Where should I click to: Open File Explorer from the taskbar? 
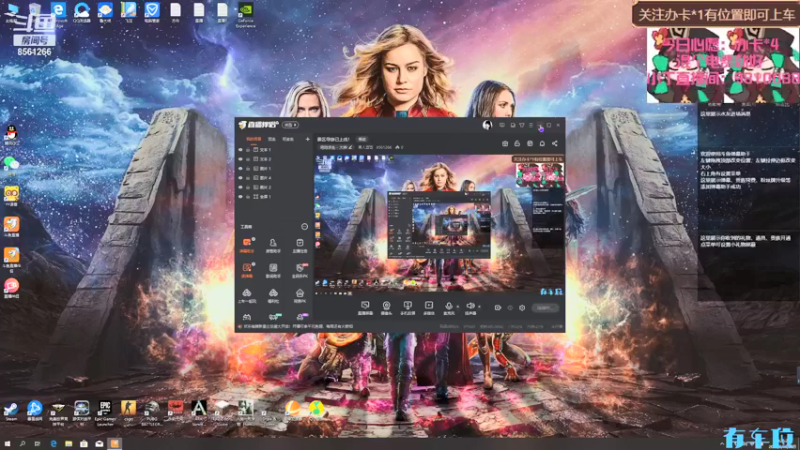tap(68, 444)
